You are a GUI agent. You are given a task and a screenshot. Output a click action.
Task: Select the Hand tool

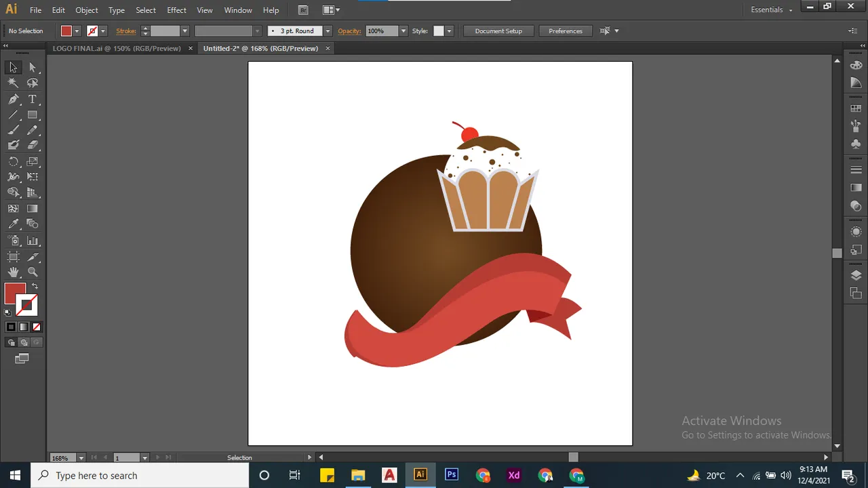pos(13,272)
